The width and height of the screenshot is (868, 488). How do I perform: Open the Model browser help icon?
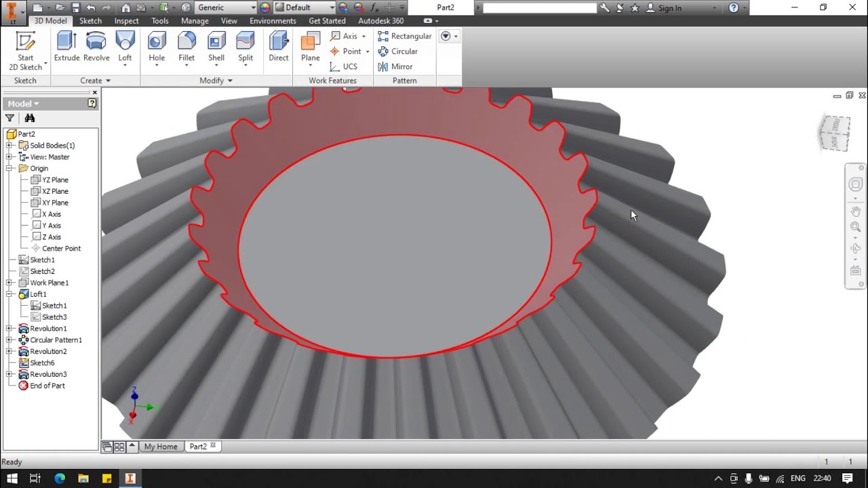[92, 103]
